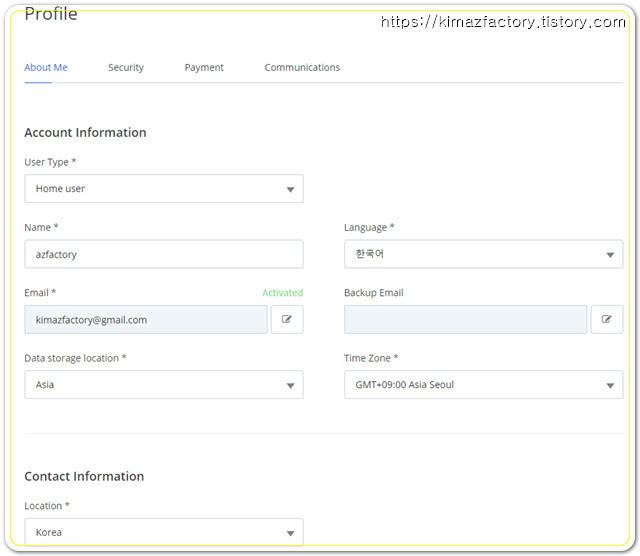Click the empty Backup Email field
Image resolution: width=640 pixels, height=556 pixels.
(465, 319)
